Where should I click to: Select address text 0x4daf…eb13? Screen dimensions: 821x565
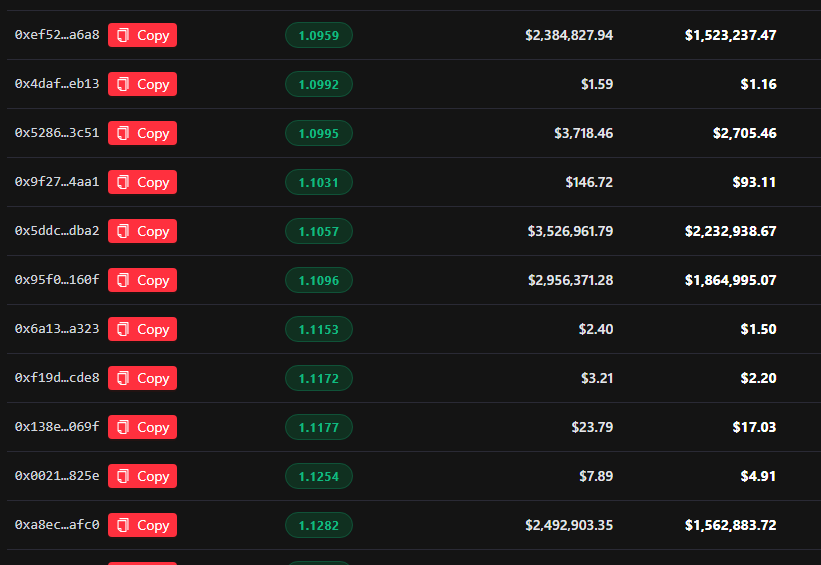pos(57,84)
